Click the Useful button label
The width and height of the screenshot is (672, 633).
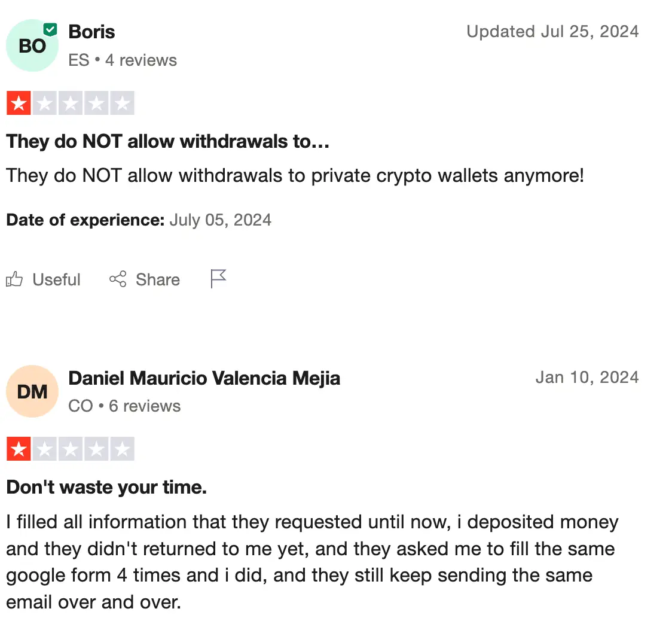coord(56,280)
